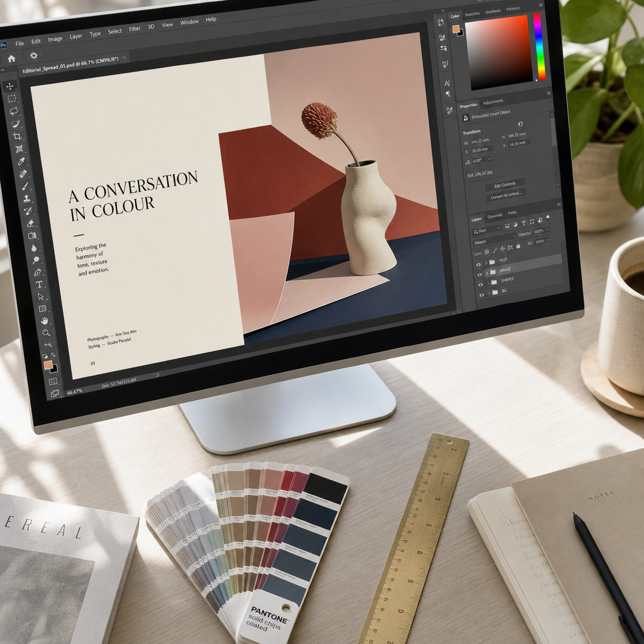Open the Image menu

(x=55, y=39)
